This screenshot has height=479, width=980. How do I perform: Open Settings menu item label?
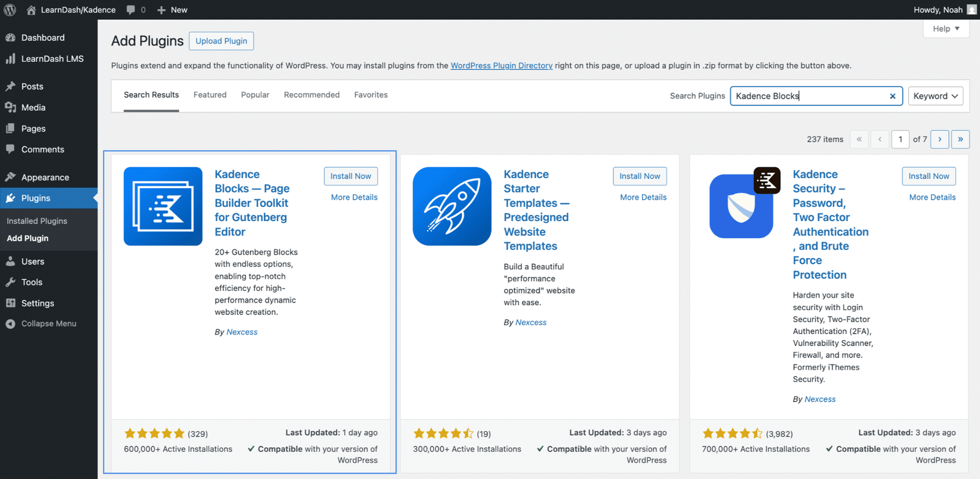[38, 303]
